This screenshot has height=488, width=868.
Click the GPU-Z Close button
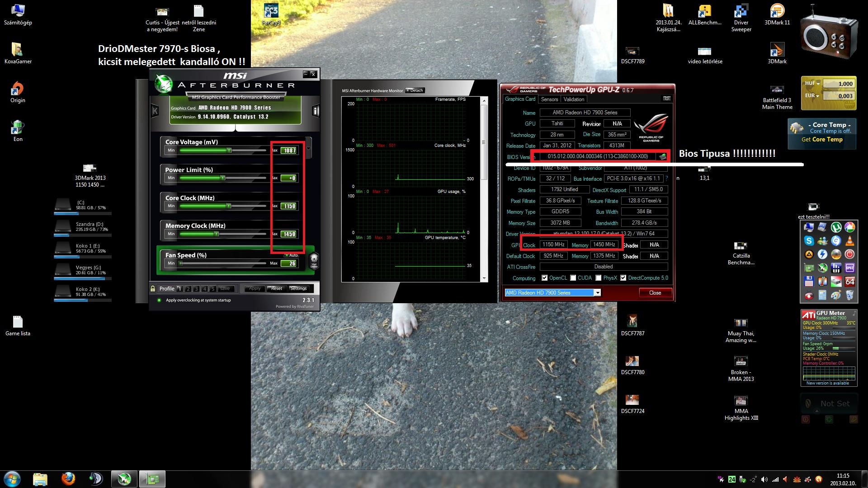(x=655, y=293)
